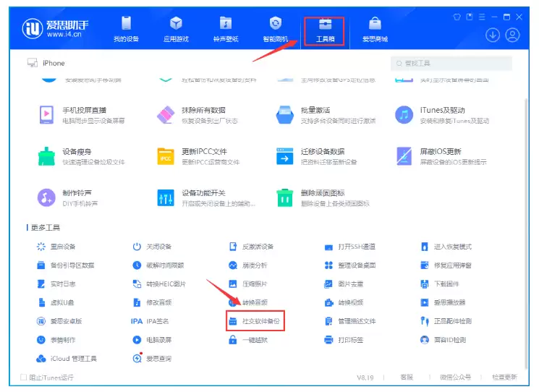This screenshot has height=392, width=539.
Task: Click the 客服 support link
Action: point(407,378)
